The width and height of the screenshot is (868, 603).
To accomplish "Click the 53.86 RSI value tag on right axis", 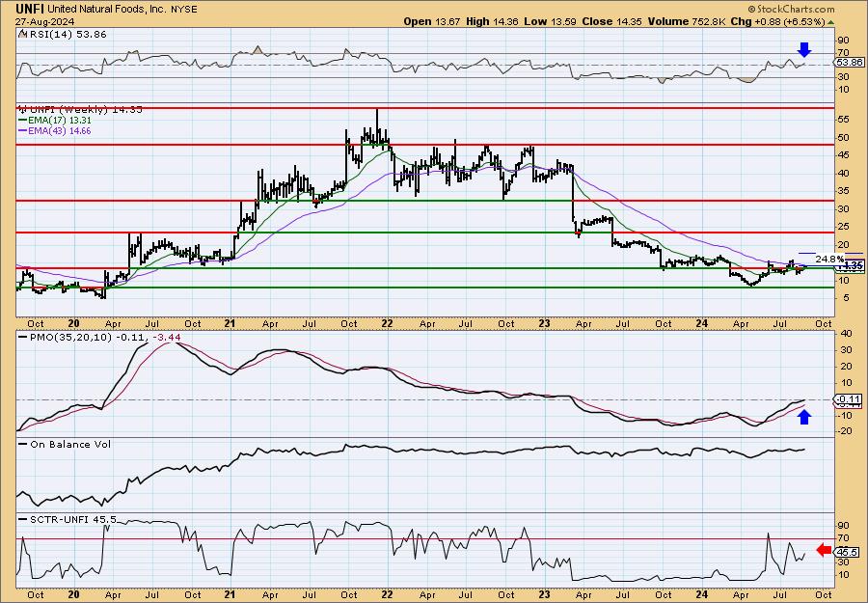I will pos(849,62).
